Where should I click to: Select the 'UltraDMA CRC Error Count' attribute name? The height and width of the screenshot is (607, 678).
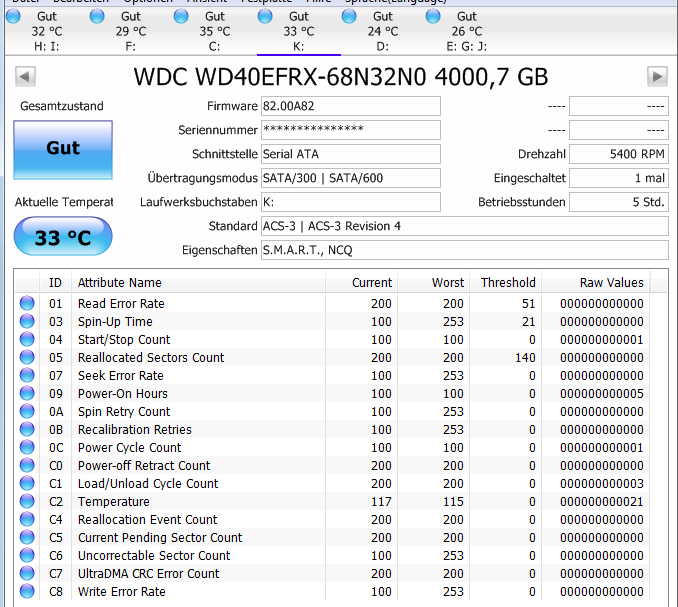tap(148, 573)
